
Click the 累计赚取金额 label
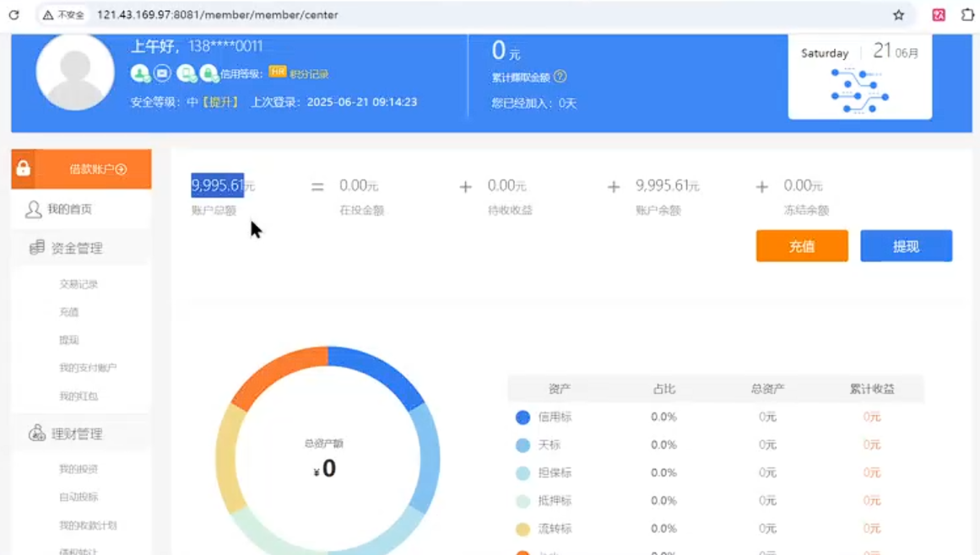click(x=521, y=78)
